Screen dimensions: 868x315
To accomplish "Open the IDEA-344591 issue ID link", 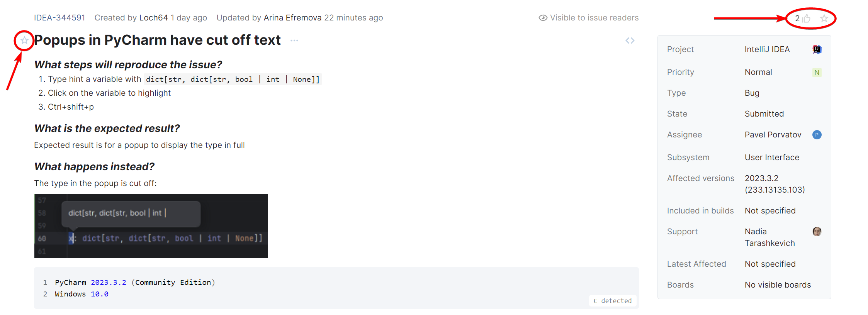I will (x=59, y=18).
